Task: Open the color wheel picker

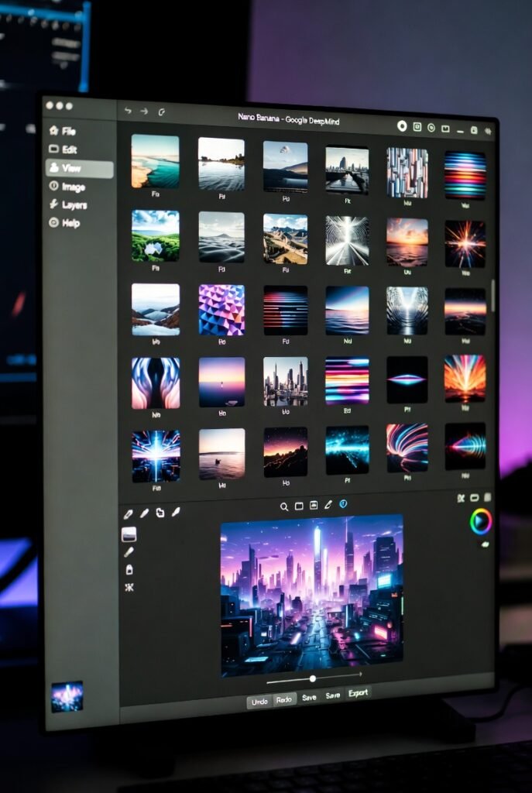Action: 480,521
